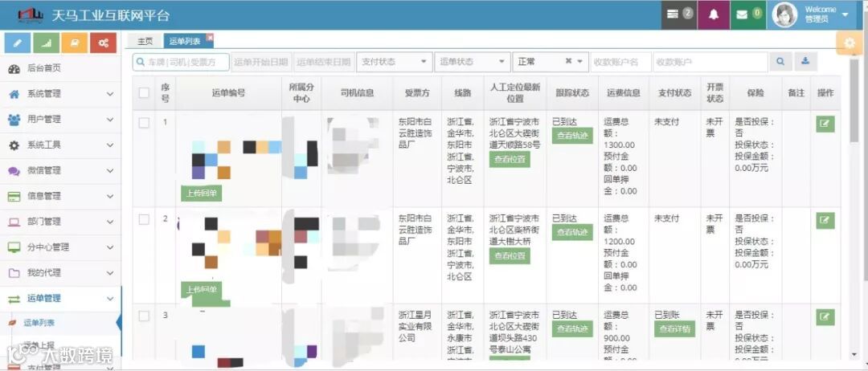868x371 pixels.
Task: Click the edit icon in row 2
Action: click(825, 221)
